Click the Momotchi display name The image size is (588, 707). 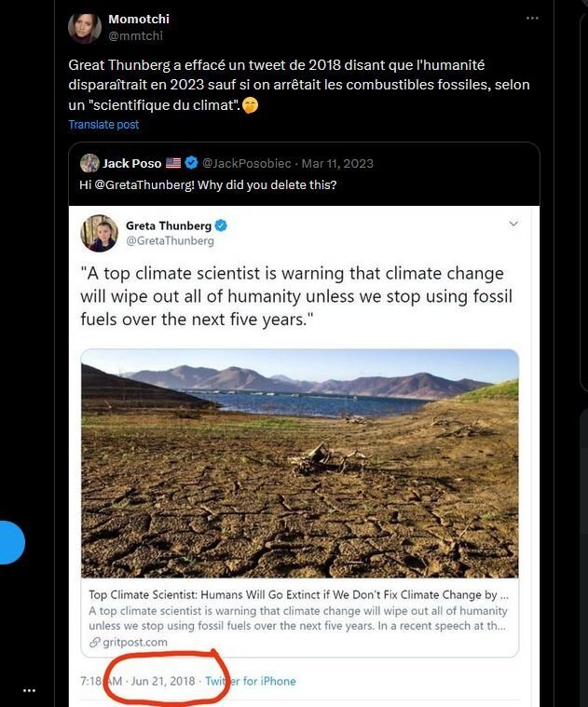(x=139, y=19)
